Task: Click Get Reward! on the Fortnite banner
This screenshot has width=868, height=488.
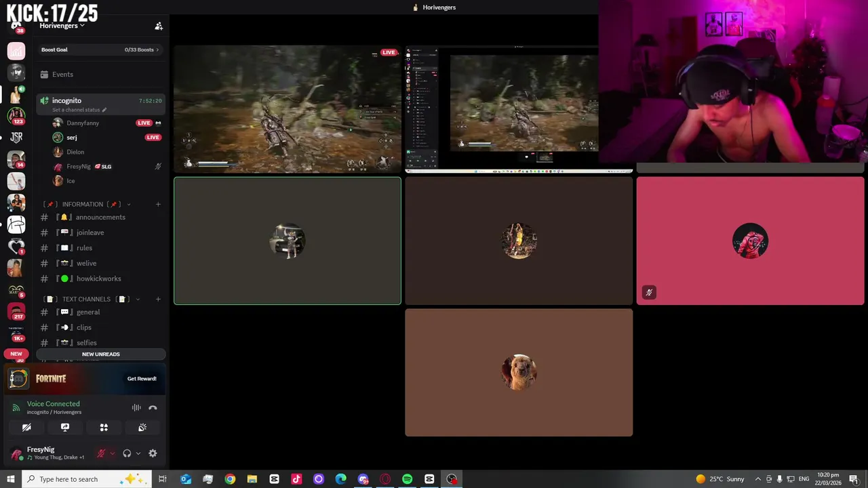Action: pos(142,379)
